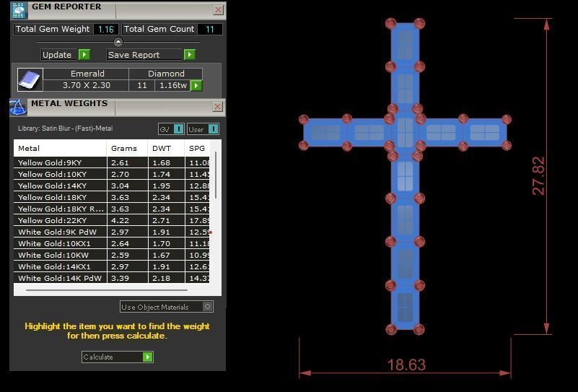Click the Metal column header
578x392 pixels.
[x=60, y=148]
